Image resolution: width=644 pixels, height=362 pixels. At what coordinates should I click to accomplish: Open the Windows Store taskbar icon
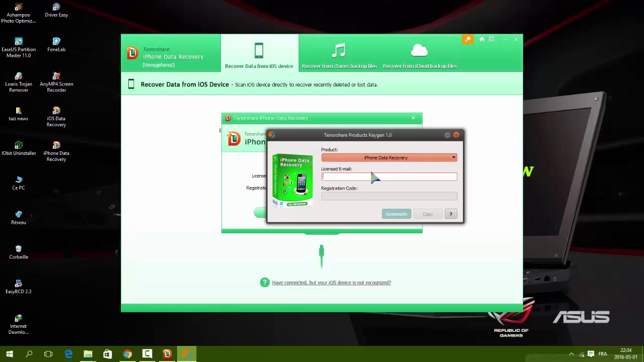coord(108,354)
